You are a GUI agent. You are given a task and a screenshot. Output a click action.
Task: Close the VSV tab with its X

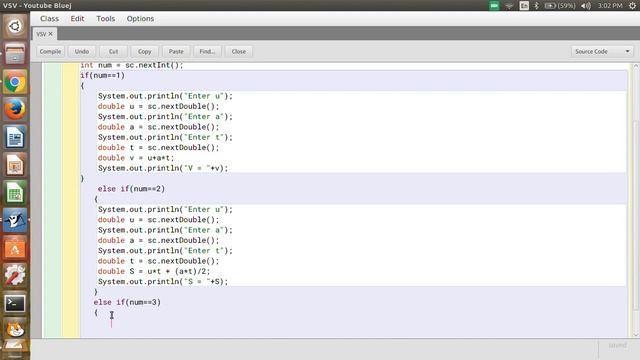point(51,34)
